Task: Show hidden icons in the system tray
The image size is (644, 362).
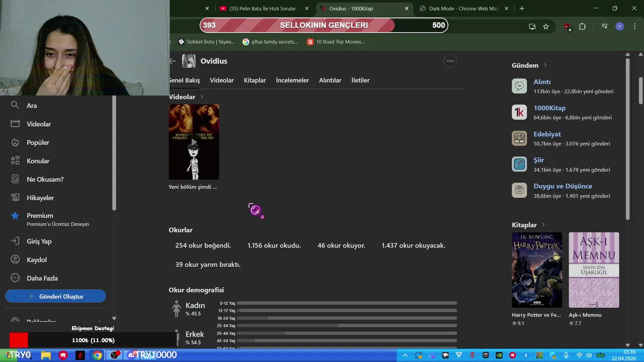Action: (x=405, y=355)
